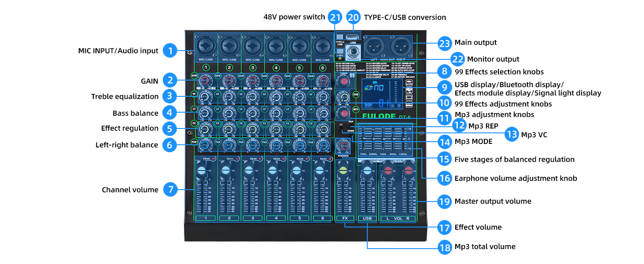The width and height of the screenshot is (644, 264).
Task: Click the green 'FX' fader label box
Action: point(344,218)
